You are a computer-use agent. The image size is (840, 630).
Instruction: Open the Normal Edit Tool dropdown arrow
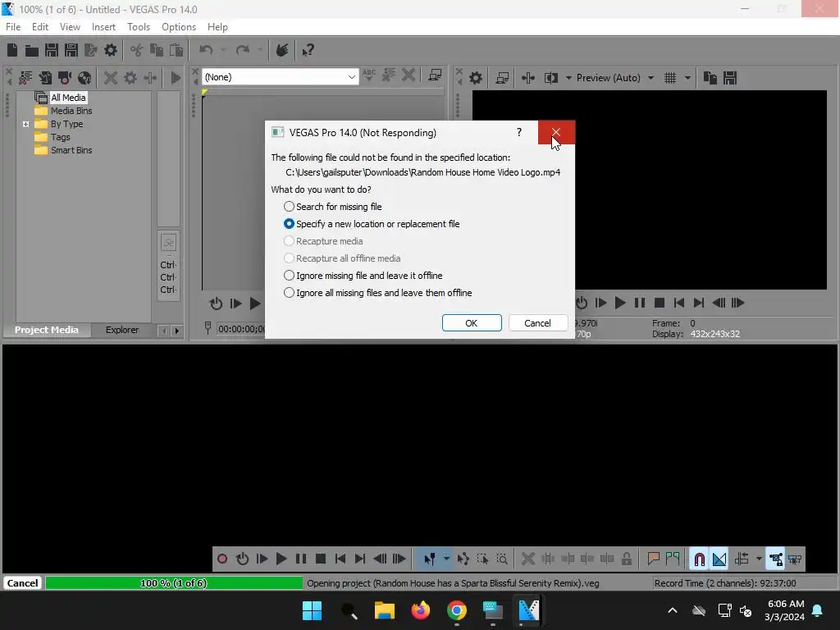[446, 559]
